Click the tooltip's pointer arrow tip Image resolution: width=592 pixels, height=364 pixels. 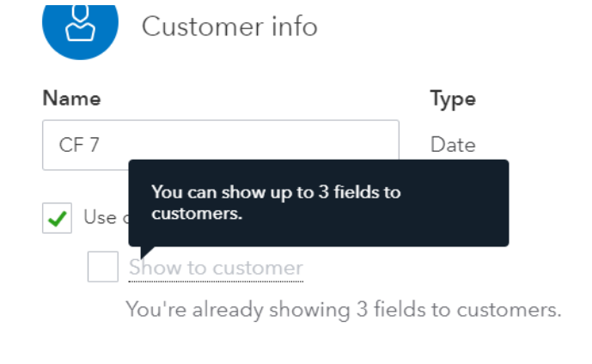[143, 254]
